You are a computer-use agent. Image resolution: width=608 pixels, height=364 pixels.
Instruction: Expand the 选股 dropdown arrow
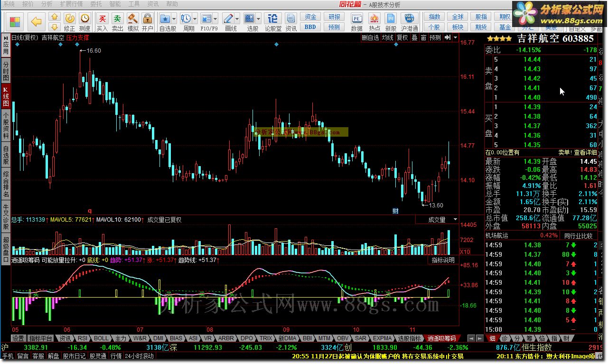pos(259,19)
